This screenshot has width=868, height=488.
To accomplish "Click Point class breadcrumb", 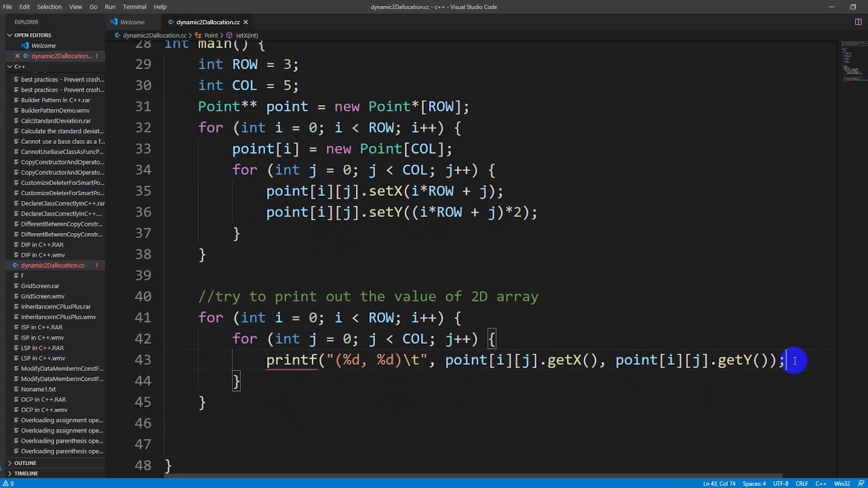I will coord(211,35).
